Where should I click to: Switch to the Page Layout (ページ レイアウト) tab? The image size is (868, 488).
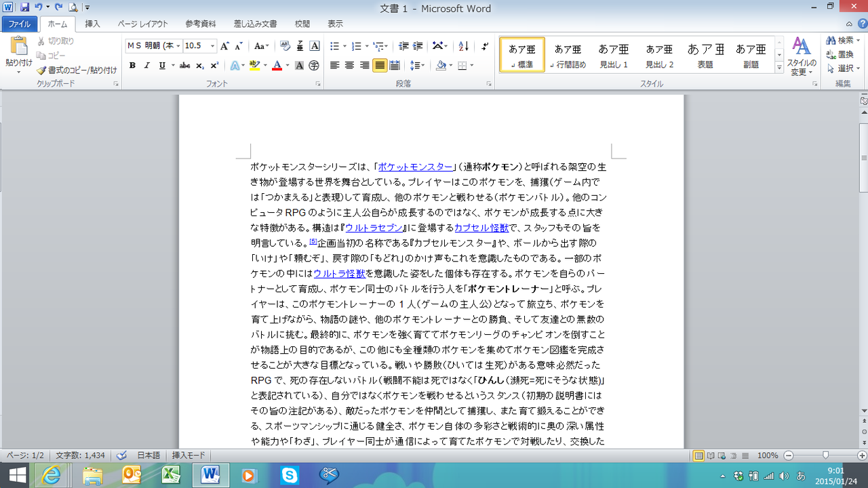142,24
